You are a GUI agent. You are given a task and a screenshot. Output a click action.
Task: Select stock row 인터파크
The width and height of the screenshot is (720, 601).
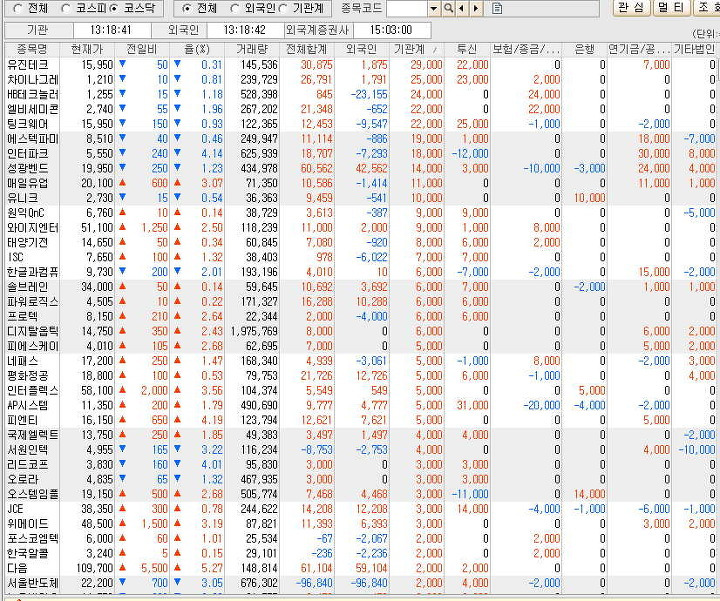tap(360, 153)
